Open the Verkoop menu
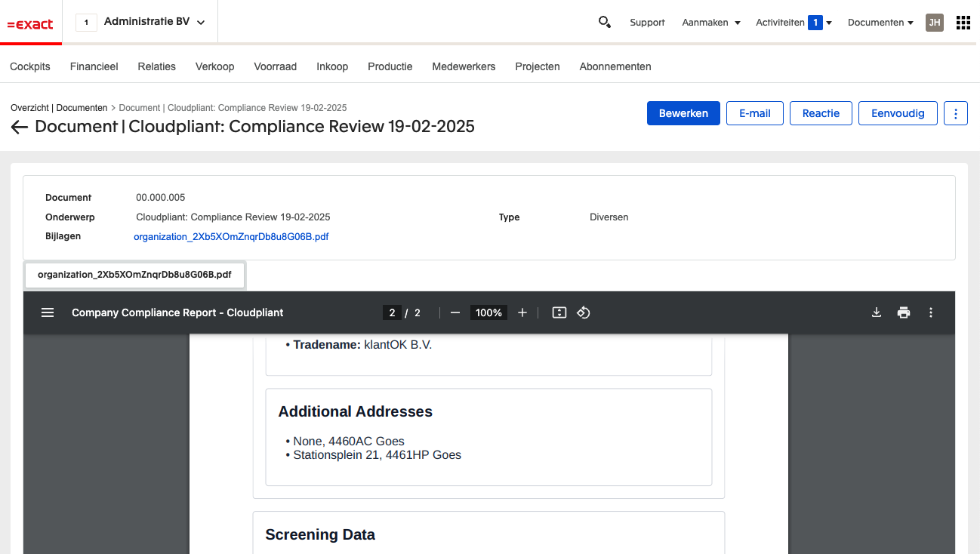 coord(215,66)
